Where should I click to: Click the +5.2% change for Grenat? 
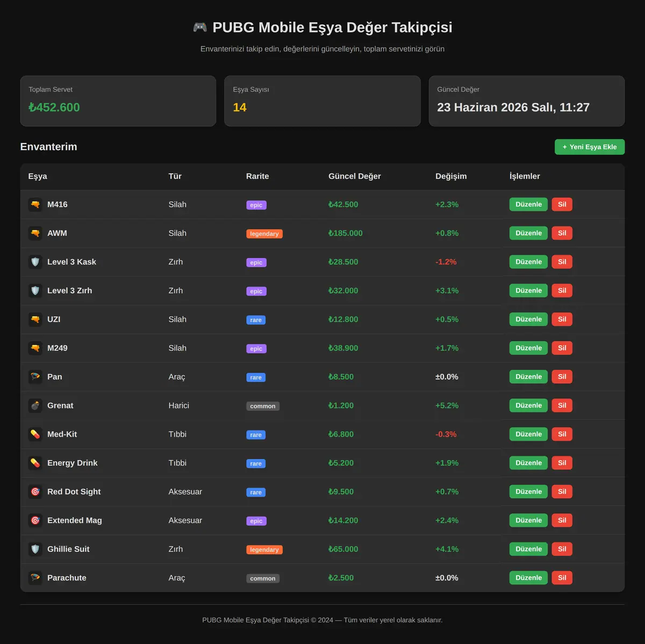point(447,405)
